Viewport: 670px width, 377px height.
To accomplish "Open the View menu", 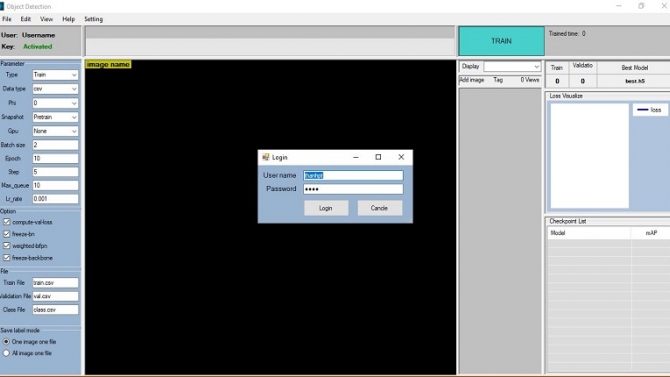I will click(46, 19).
